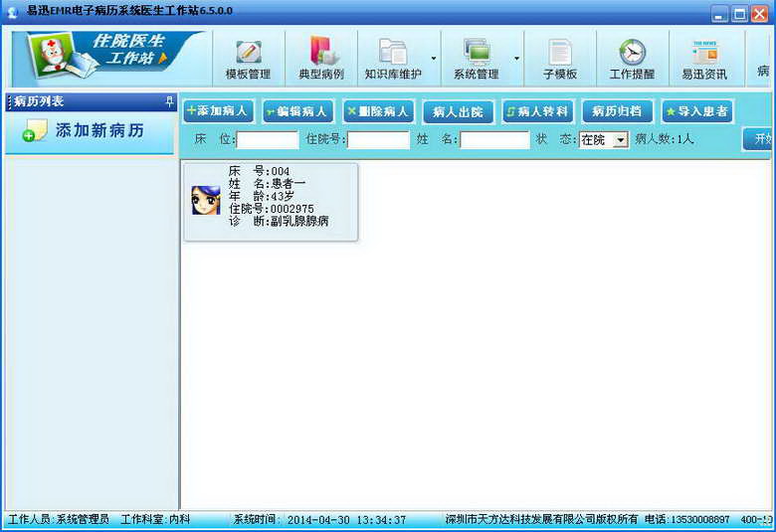Open 工作提醒 work reminder clock icon
776x532 pixels.
point(632,58)
